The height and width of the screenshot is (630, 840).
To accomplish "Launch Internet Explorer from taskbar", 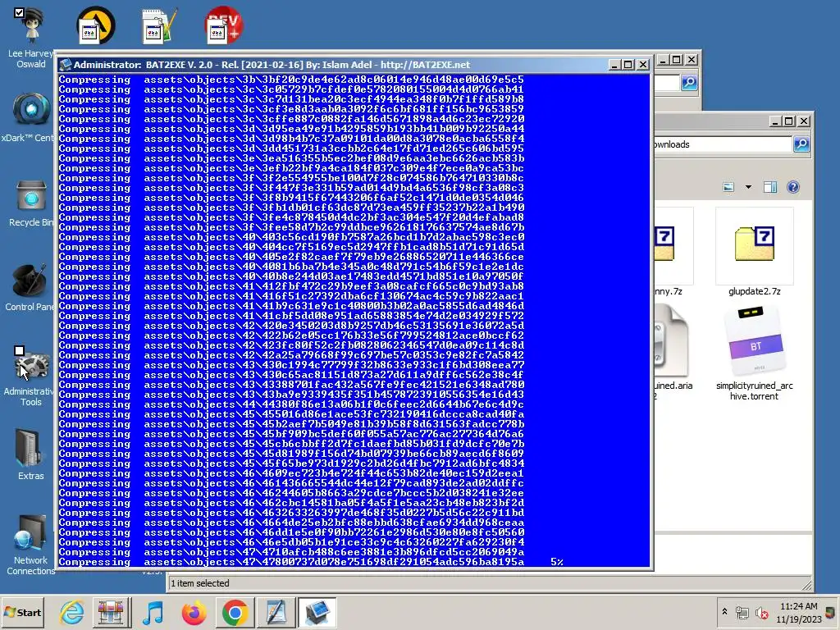I will [72, 612].
